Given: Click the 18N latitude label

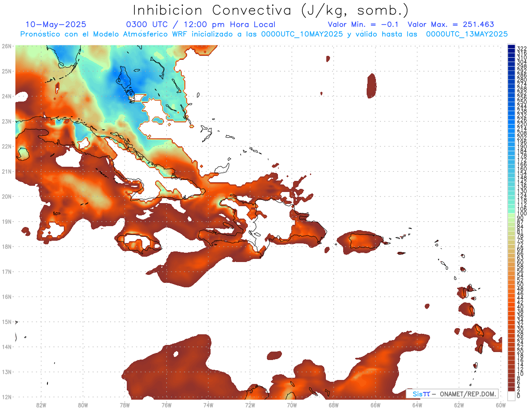Looking at the screenshot, I should point(6,247).
